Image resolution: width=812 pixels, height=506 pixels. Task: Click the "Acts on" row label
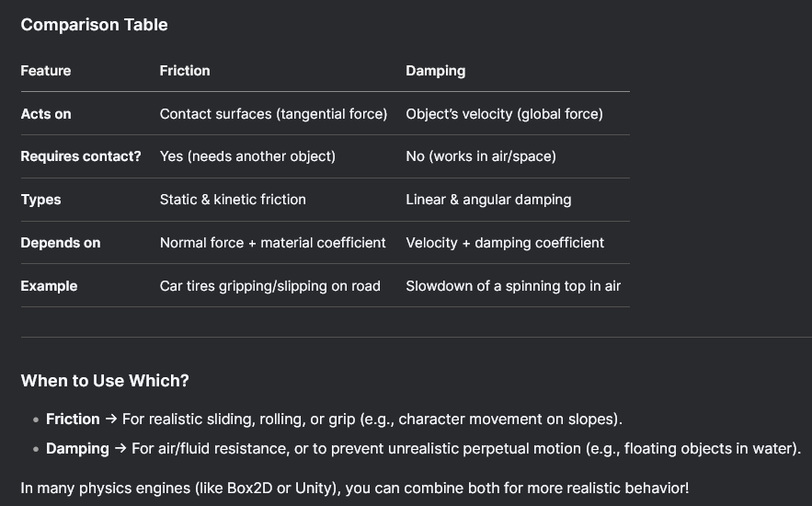pos(46,114)
